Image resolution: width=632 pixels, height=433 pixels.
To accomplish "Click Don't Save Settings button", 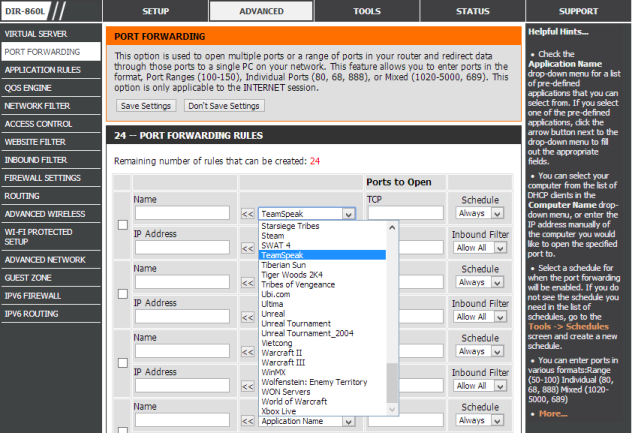I will (224, 106).
